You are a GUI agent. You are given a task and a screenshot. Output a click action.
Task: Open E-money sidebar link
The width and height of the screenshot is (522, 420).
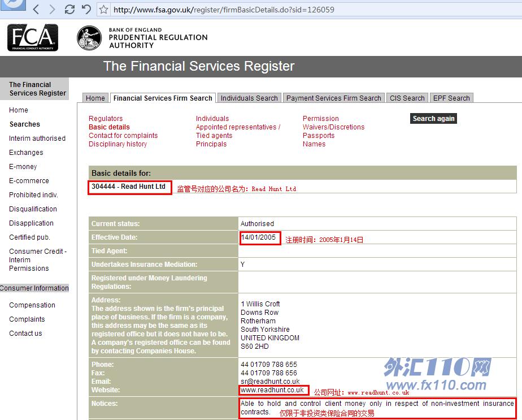tap(23, 167)
